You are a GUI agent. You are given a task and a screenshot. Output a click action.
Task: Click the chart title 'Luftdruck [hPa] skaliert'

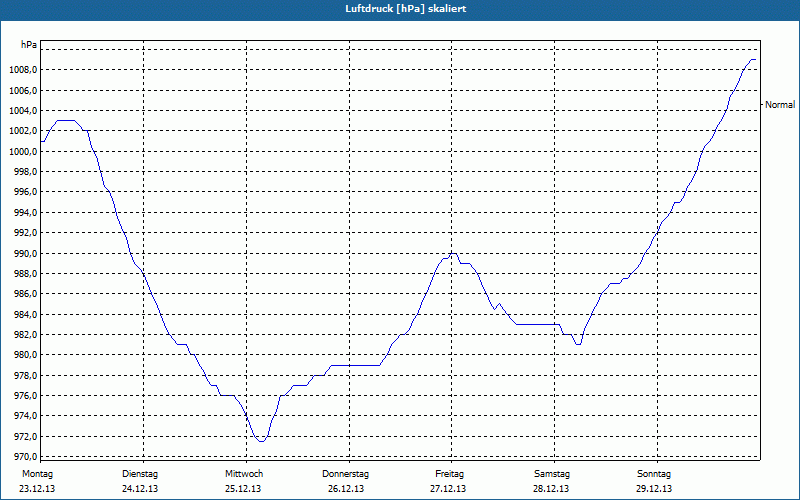(x=405, y=9)
